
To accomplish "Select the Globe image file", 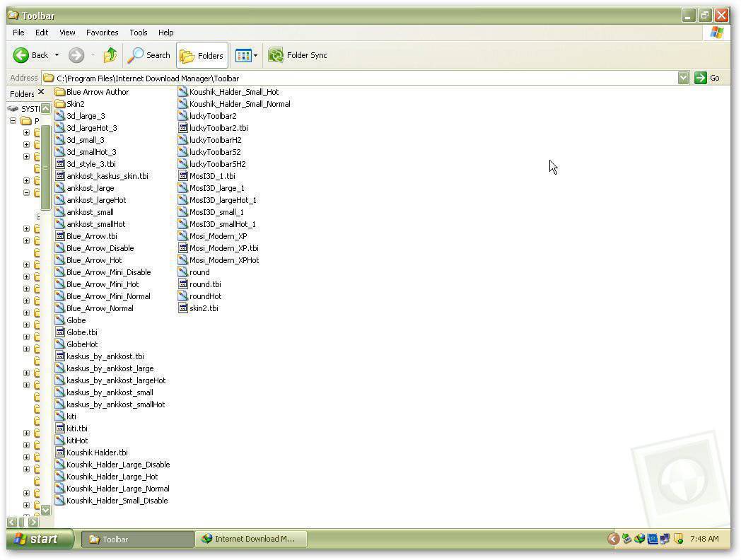I will [71, 320].
